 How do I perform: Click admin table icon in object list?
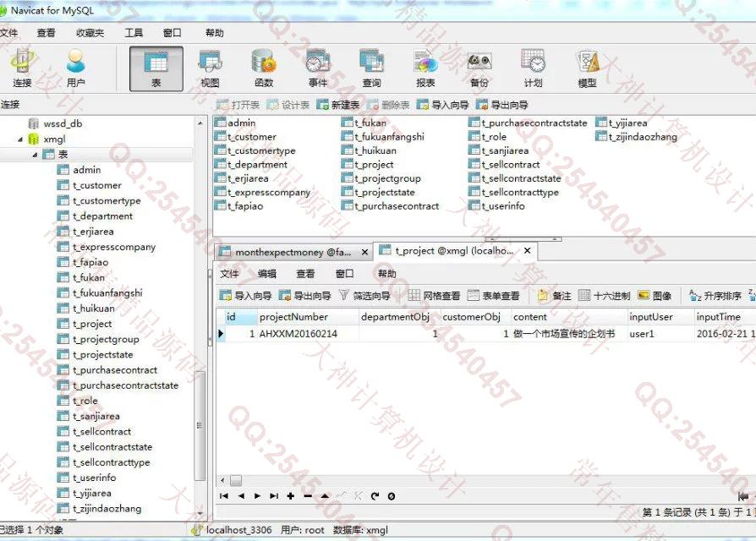(221, 123)
